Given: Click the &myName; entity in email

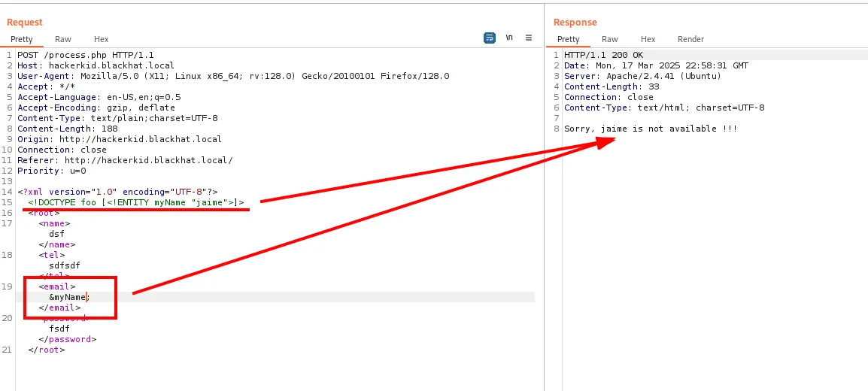Looking at the screenshot, I should [69, 297].
